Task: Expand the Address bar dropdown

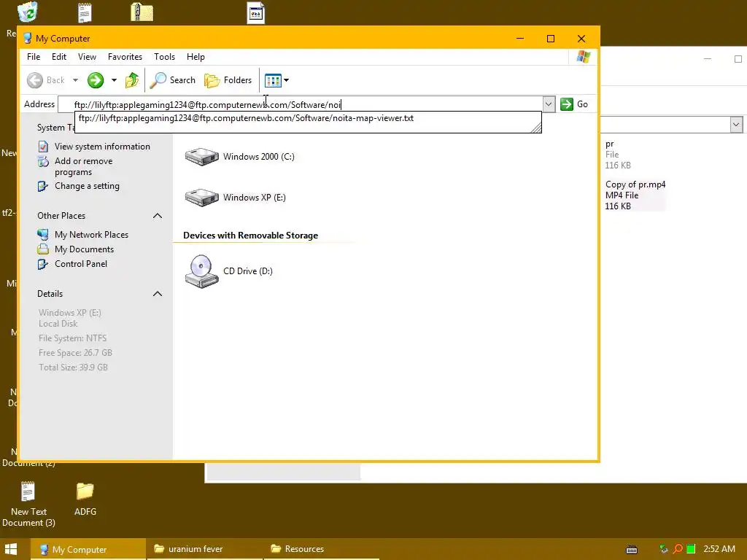Action: click(x=549, y=104)
